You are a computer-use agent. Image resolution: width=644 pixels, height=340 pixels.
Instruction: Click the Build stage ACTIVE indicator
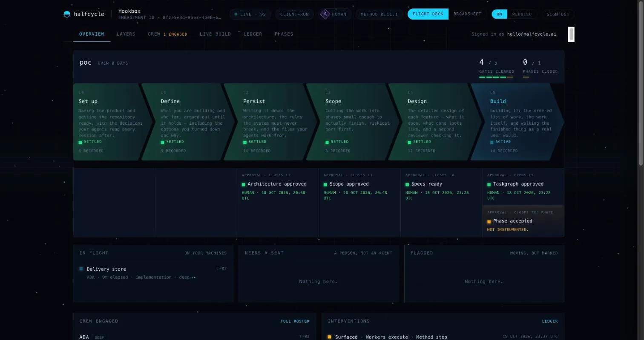click(x=500, y=142)
